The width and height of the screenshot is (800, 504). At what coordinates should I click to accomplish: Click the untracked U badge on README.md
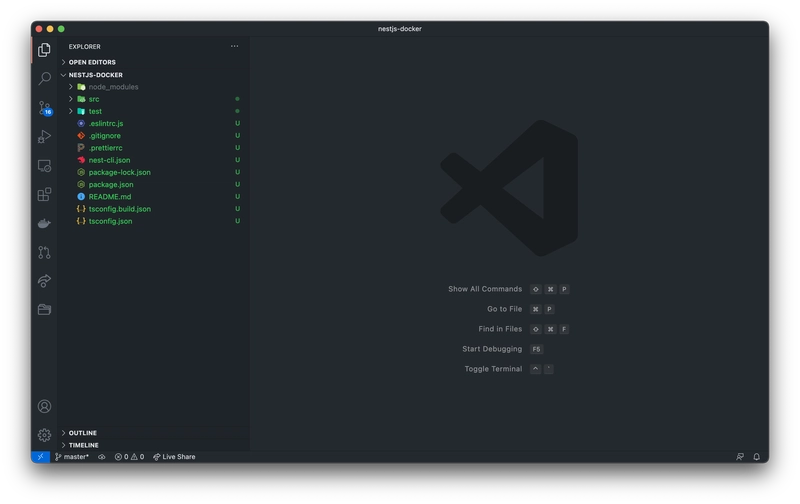point(237,197)
